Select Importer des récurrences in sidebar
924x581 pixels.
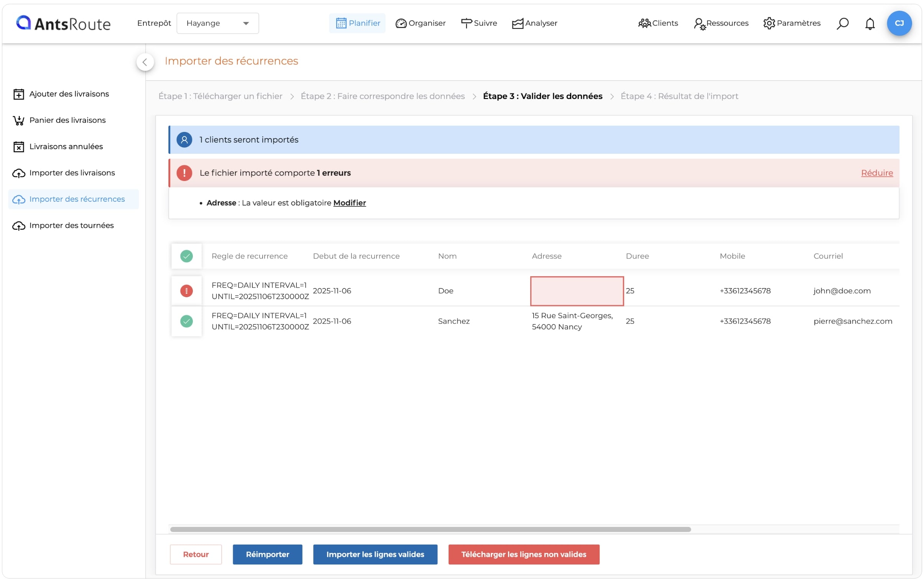pos(74,199)
